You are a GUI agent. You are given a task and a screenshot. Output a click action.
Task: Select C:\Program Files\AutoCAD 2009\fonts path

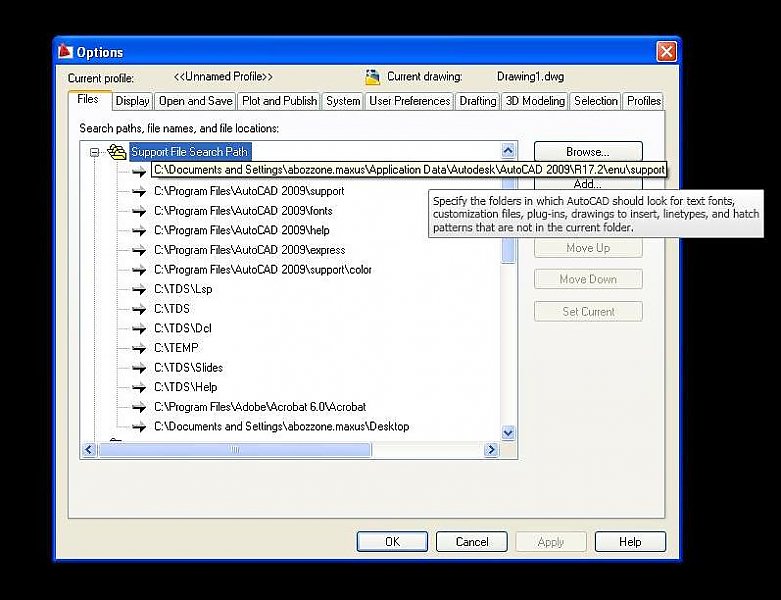pyautogui.click(x=243, y=211)
